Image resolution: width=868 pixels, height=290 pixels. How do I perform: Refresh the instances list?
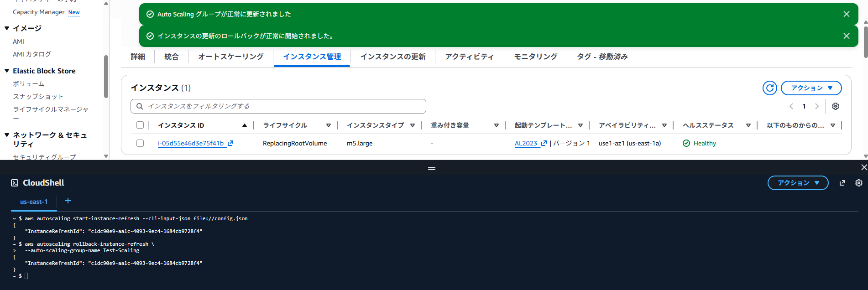pos(769,88)
